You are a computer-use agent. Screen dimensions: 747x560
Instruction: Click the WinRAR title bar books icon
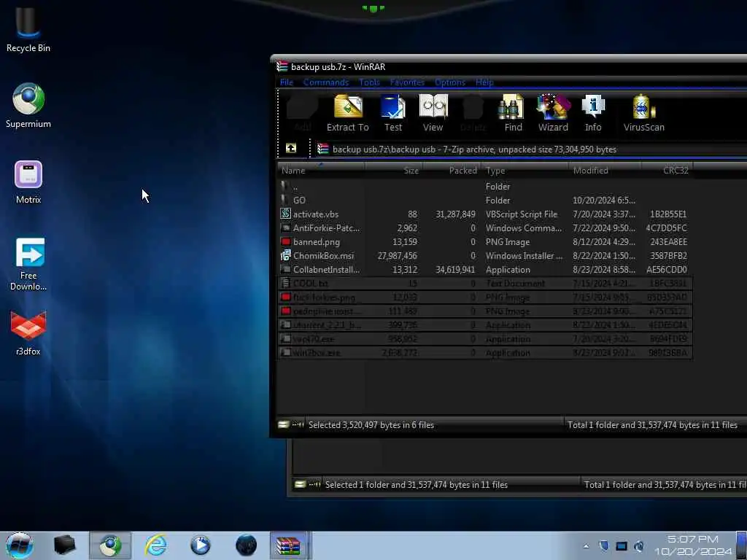(282, 66)
